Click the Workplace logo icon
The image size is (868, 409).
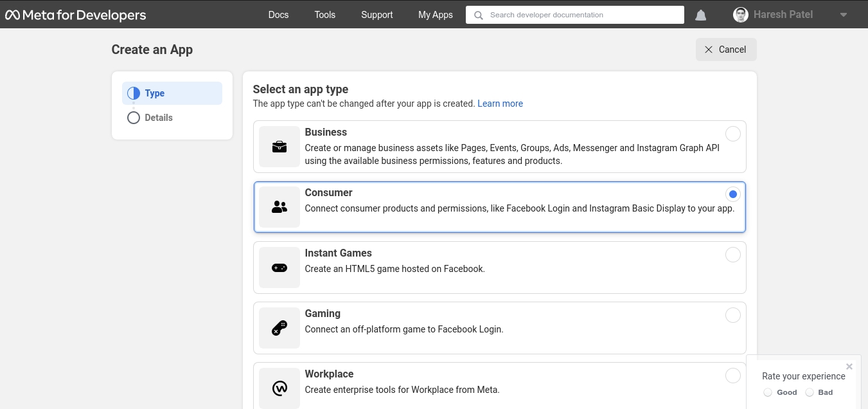[279, 388]
